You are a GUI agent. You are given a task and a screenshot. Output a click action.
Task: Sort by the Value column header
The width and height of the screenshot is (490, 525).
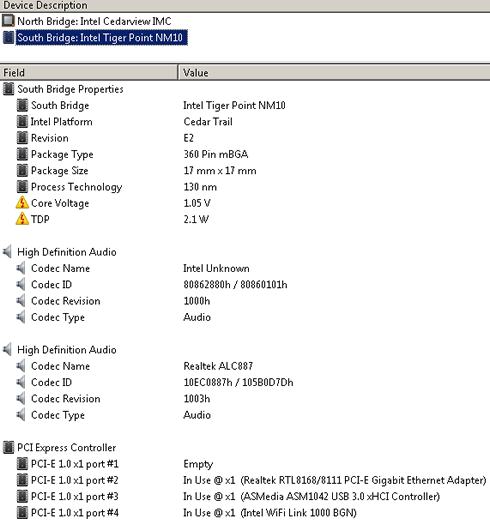tap(334, 73)
